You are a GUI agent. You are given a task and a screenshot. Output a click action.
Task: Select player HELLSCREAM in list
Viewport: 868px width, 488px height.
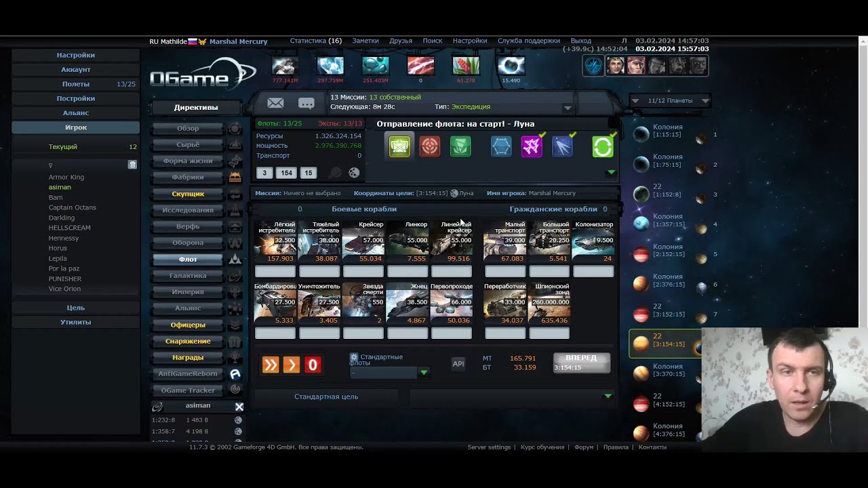[x=69, y=228]
